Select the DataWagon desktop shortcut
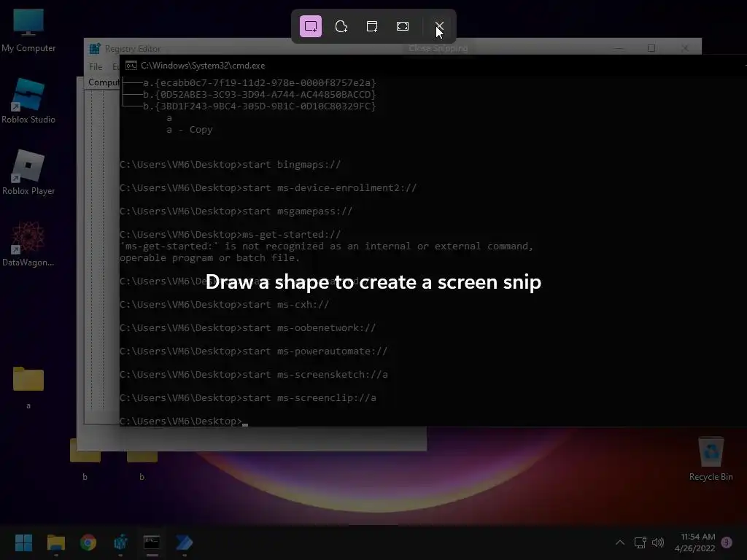Image resolution: width=747 pixels, height=560 pixels. pyautogui.click(x=28, y=244)
